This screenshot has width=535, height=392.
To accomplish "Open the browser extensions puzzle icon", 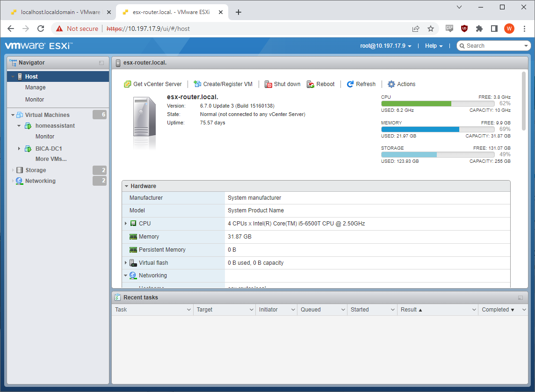I will (x=479, y=29).
